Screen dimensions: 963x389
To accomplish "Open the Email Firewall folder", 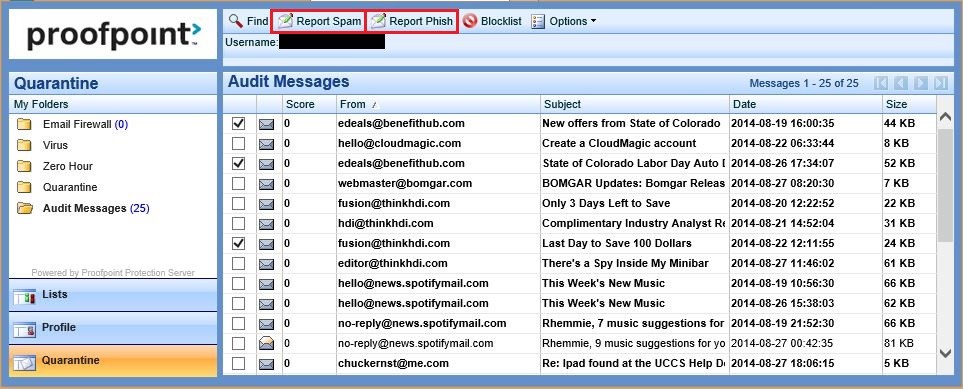I will (85, 124).
